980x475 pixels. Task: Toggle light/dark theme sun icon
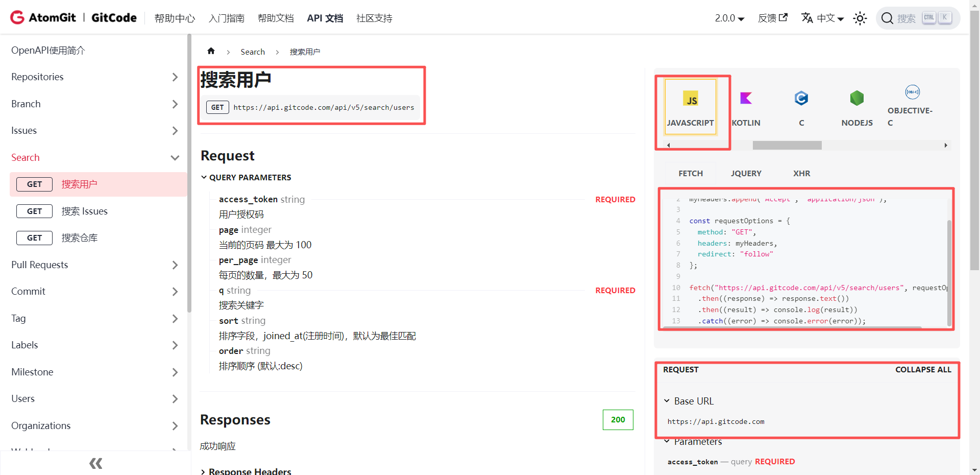860,18
